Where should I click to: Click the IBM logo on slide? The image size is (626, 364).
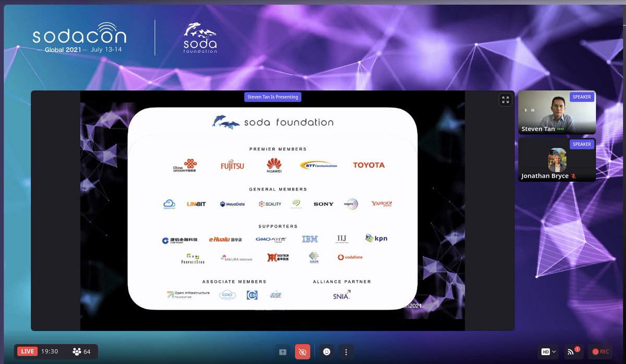310,239
